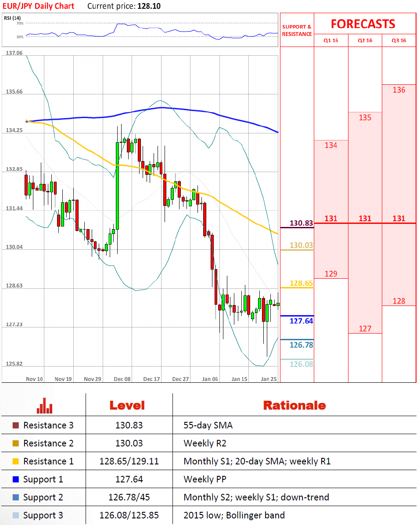Select the Resistance 3 maroon color swatch
The width and height of the screenshot is (420, 525).
click(x=15, y=425)
